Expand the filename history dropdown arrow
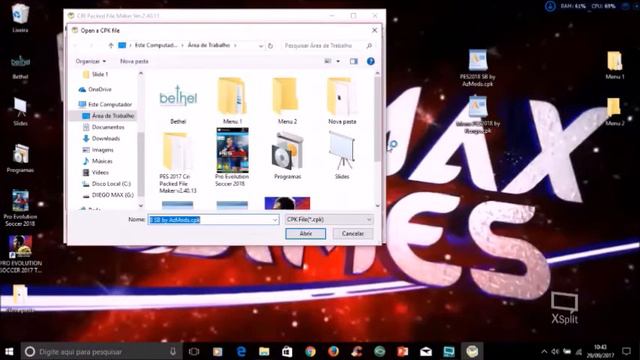640x360 pixels. click(275, 220)
